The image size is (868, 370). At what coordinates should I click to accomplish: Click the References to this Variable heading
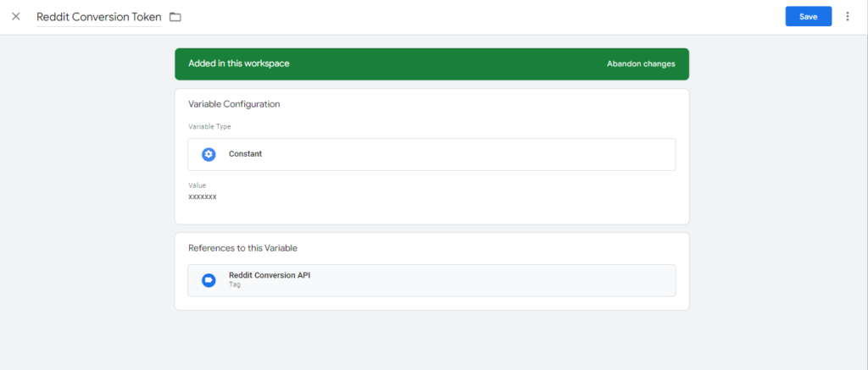click(x=242, y=248)
